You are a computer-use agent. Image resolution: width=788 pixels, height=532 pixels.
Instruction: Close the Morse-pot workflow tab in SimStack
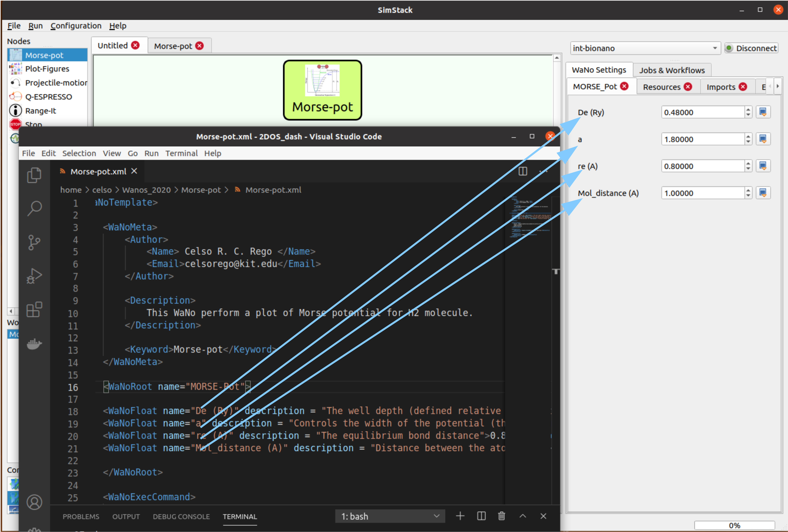[x=200, y=46]
